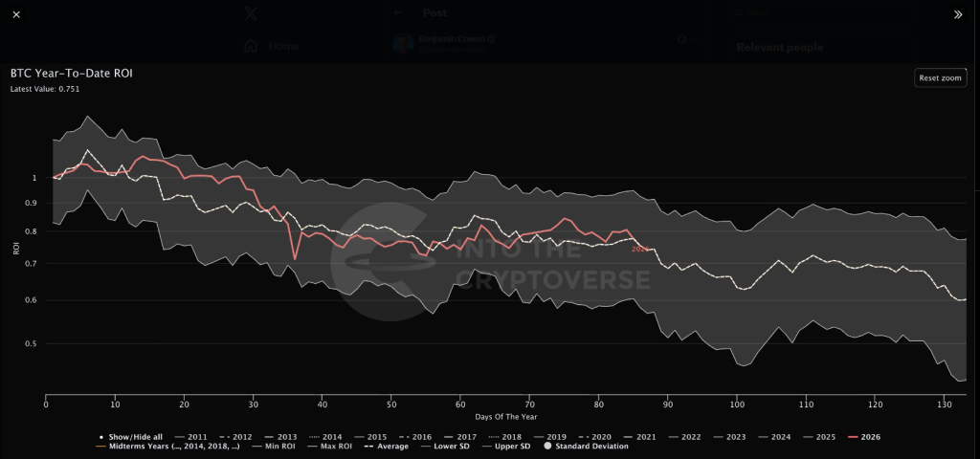Toggle Show/Hide all in the legend
Screen dimensions: 980x459
(x=133, y=437)
